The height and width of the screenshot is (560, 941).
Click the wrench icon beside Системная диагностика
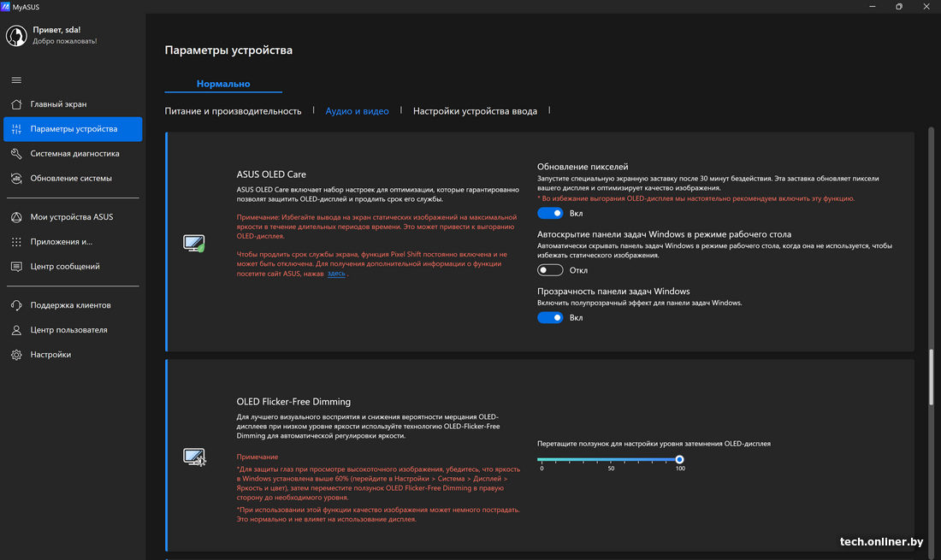point(16,154)
